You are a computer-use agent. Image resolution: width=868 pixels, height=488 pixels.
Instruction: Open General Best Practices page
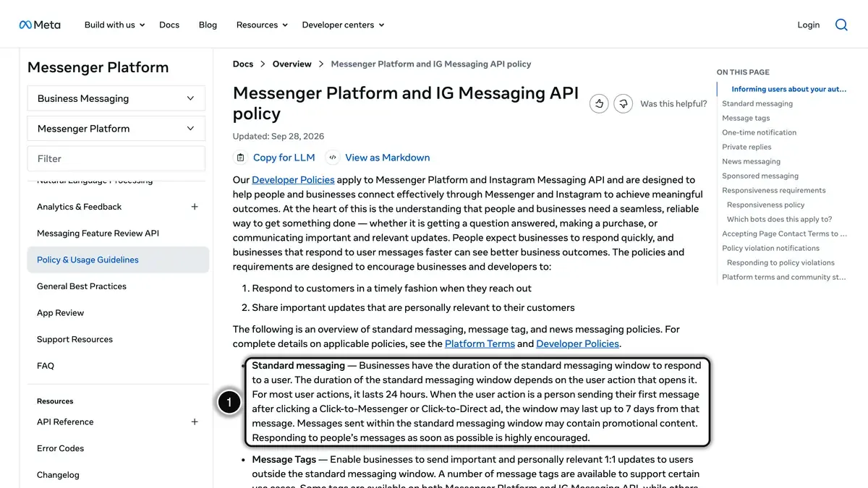click(82, 286)
